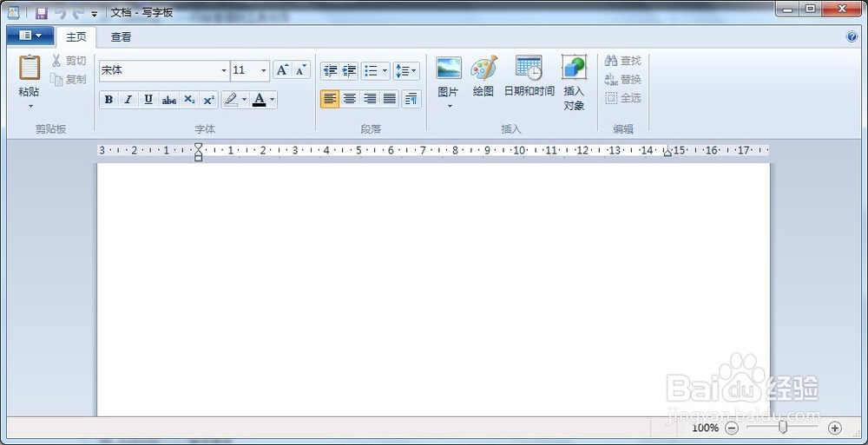868x445 pixels.
Task: Grow font size with large A button
Action: pyautogui.click(x=282, y=70)
